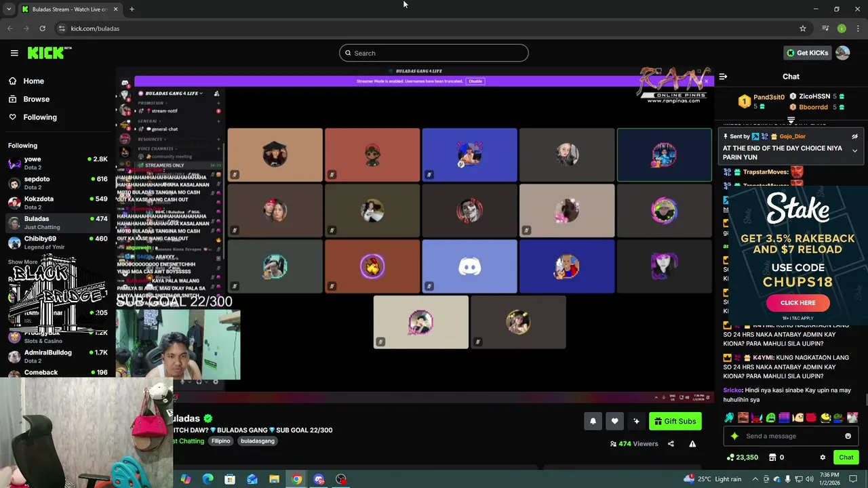Click the sparkle subscribe icon button
Image resolution: width=868 pixels, height=488 pixels.
pos(636,421)
